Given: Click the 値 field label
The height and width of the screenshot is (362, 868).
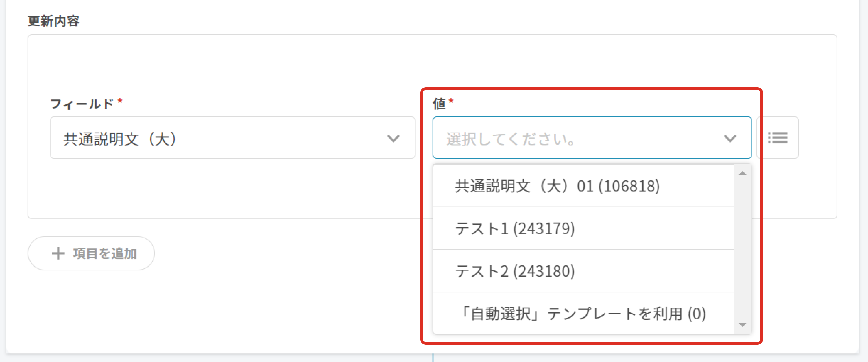Looking at the screenshot, I should [439, 104].
